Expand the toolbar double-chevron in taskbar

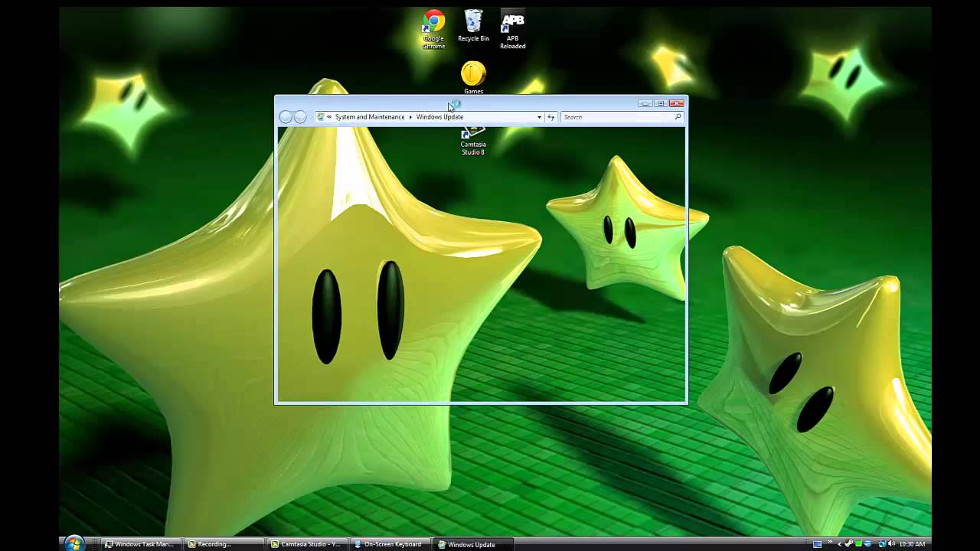click(830, 542)
